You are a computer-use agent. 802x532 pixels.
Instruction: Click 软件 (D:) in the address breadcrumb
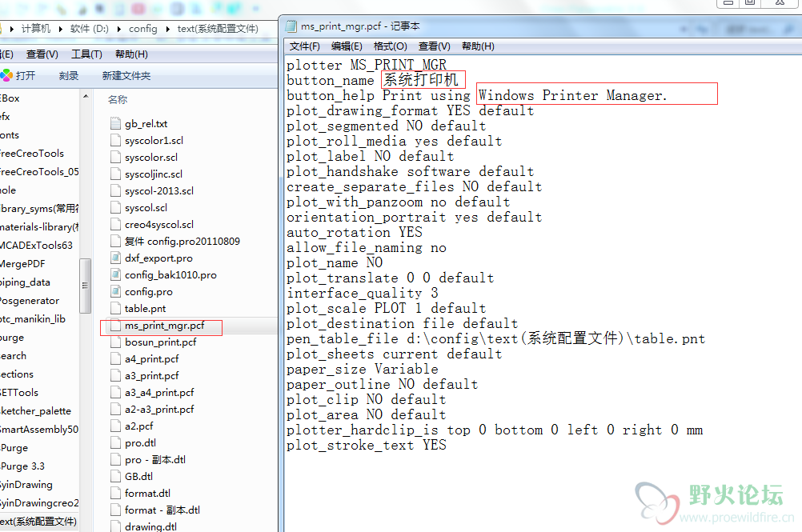click(90, 29)
